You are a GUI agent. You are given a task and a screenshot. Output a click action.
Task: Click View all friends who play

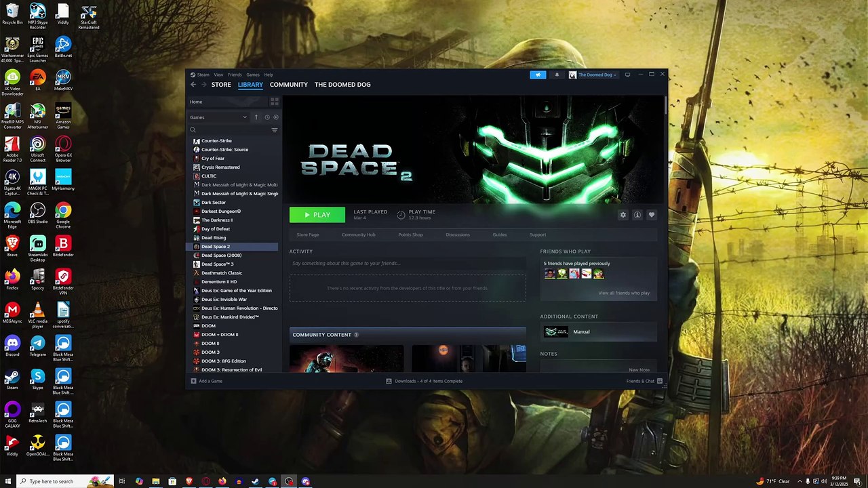(624, 293)
